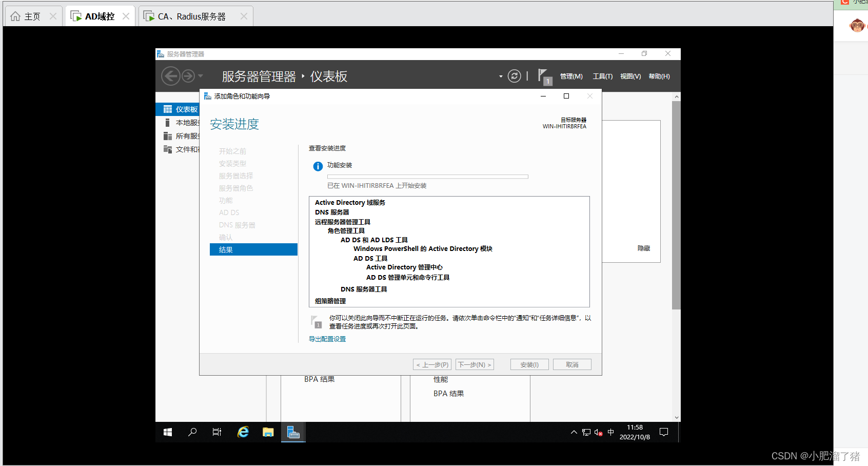Select 文件和存储服务 item in sidebar
Image resolution: width=868 pixels, height=466 pixels.
177,149
